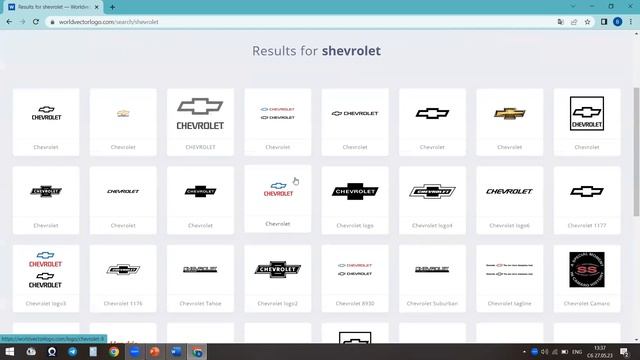Open the volume control in tray
640x360 pixels.
(x=544, y=352)
